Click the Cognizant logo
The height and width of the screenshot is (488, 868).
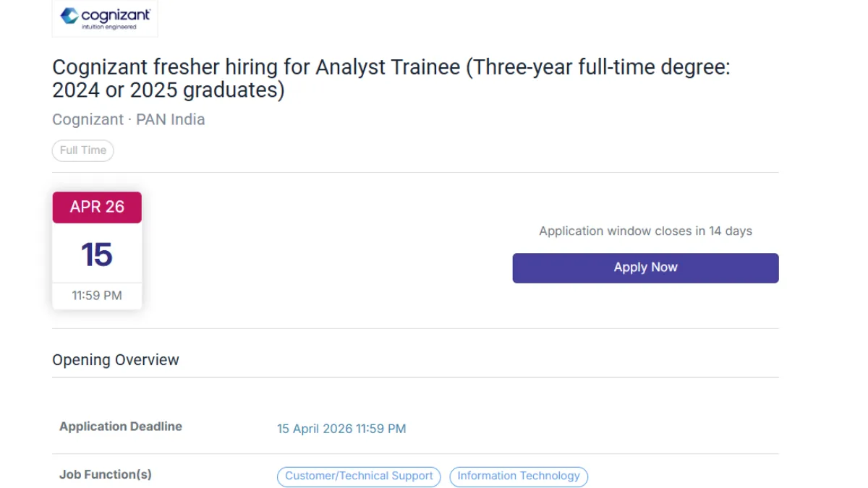coord(104,17)
